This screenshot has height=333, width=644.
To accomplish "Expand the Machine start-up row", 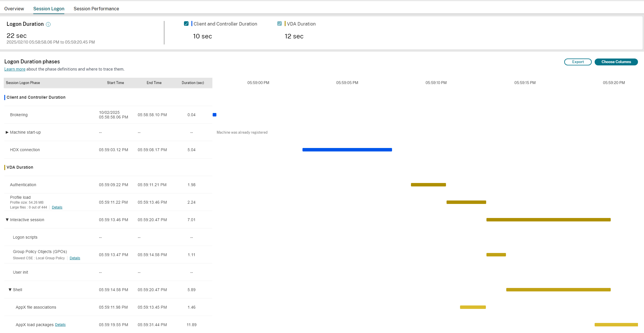I will coord(7,132).
